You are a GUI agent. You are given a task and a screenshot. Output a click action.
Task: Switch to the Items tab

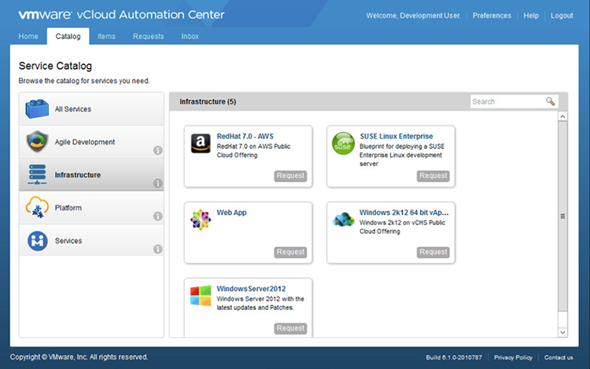106,36
